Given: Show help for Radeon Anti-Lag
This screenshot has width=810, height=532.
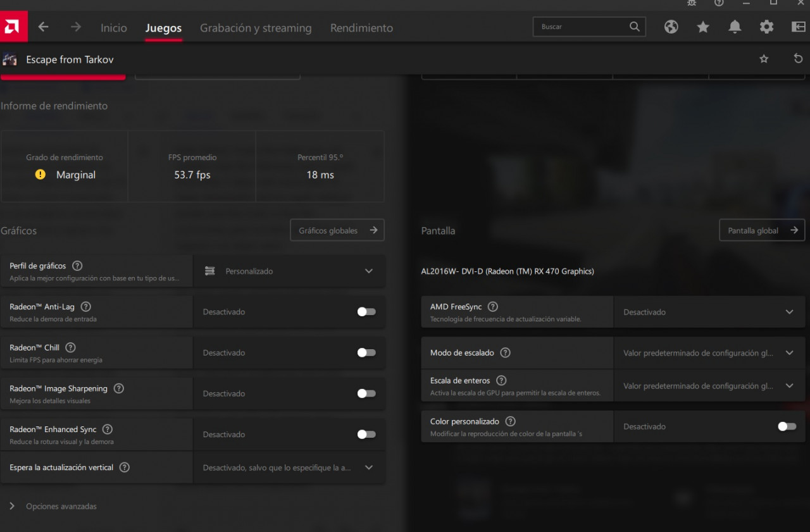Looking at the screenshot, I should 86,307.
